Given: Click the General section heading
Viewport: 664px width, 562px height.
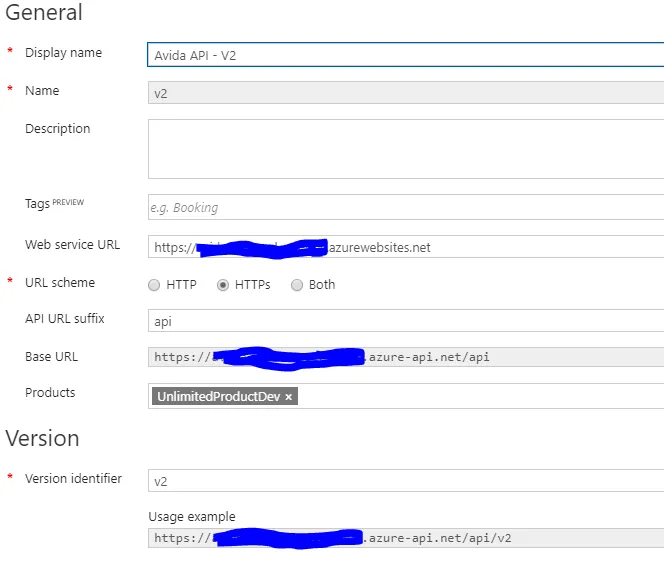Looking at the screenshot, I should pos(44,13).
